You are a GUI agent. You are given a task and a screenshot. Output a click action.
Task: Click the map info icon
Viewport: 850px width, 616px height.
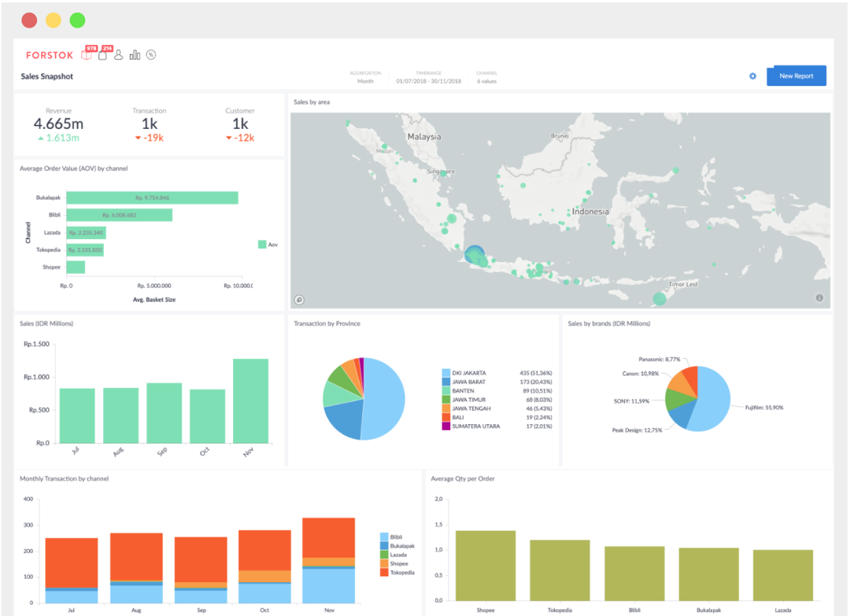click(819, 297)
